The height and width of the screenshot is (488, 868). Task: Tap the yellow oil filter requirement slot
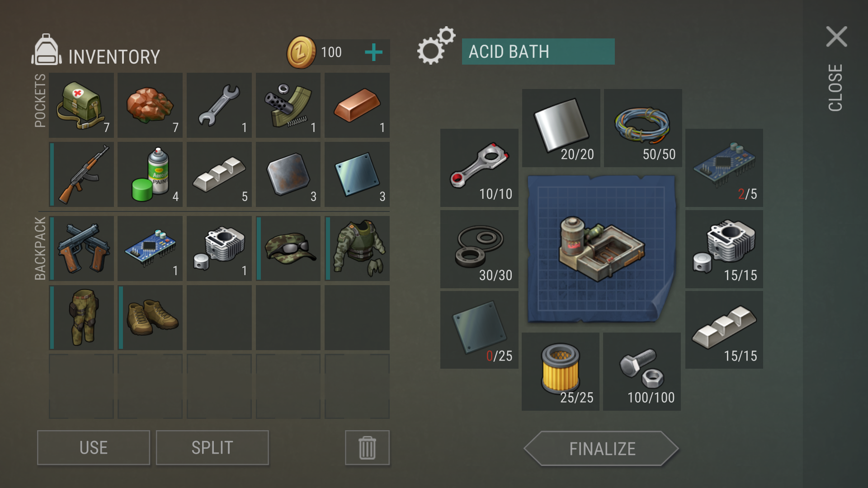pyautogui.click(x=561, y=371)
